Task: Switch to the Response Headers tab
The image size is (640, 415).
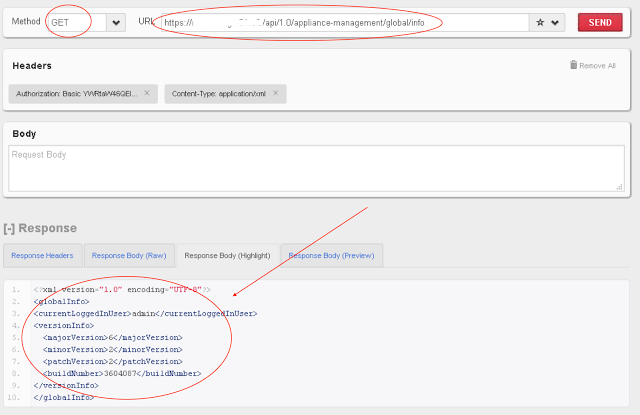Action: click(x=42, y=256)
